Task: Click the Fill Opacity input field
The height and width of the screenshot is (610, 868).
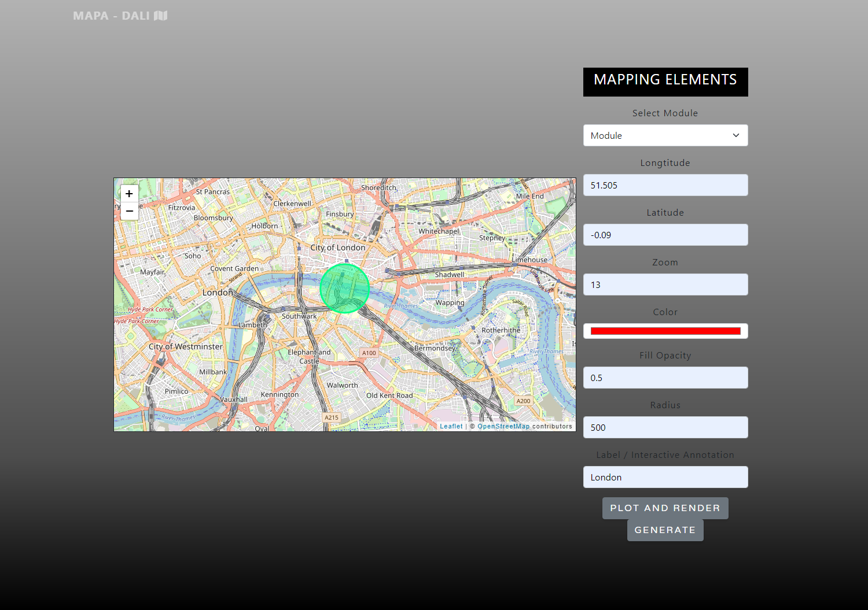Action: click(665, 378)
